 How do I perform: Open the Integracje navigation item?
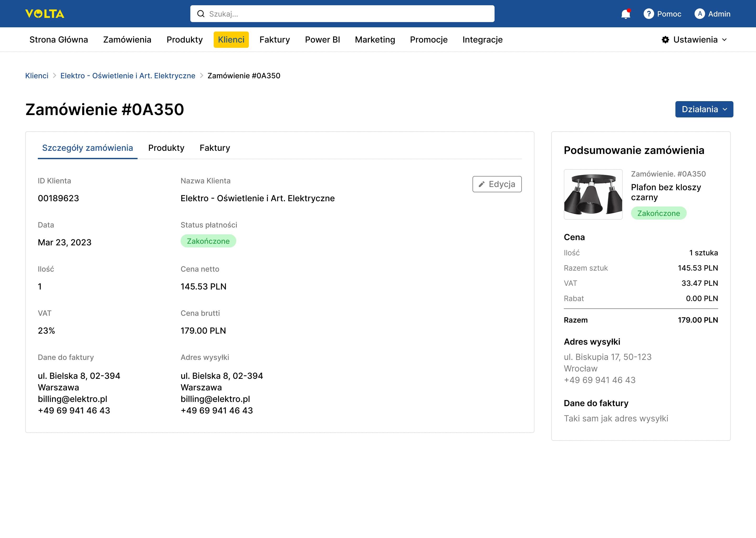(482, 40)
